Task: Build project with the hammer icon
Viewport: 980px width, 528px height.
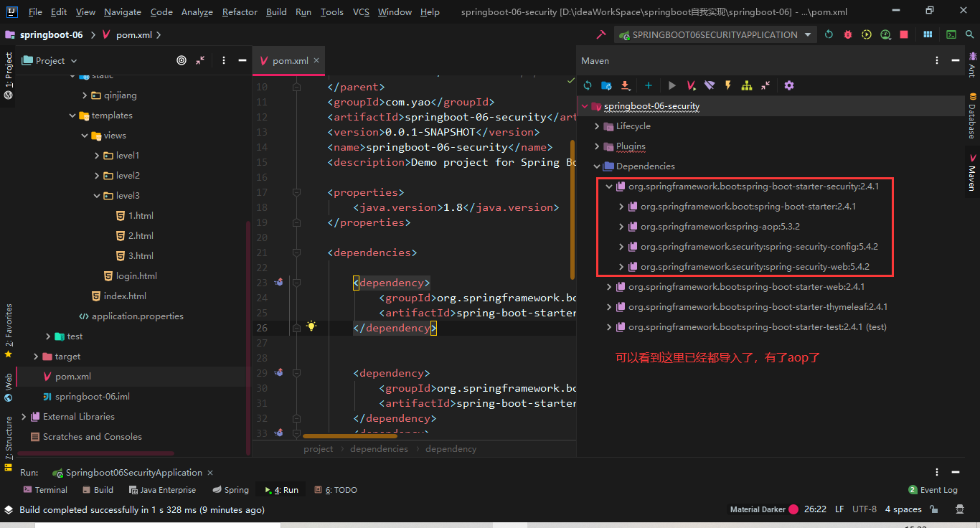Action: tap(600, 34)
